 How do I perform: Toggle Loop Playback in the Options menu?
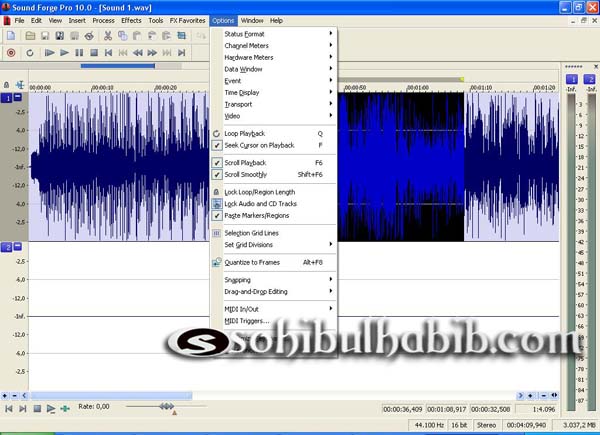[x=274, y=134]
